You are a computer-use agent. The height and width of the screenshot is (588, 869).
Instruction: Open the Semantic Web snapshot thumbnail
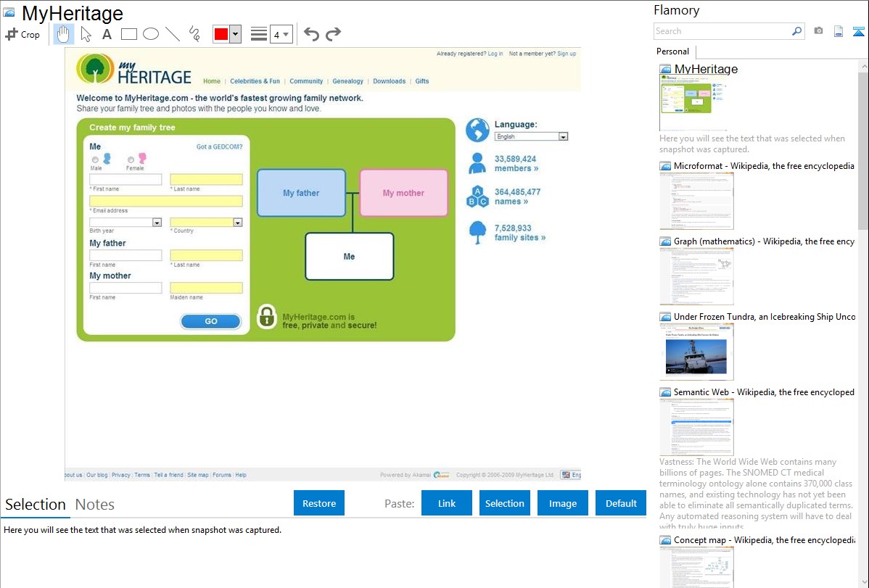[696, 427]
